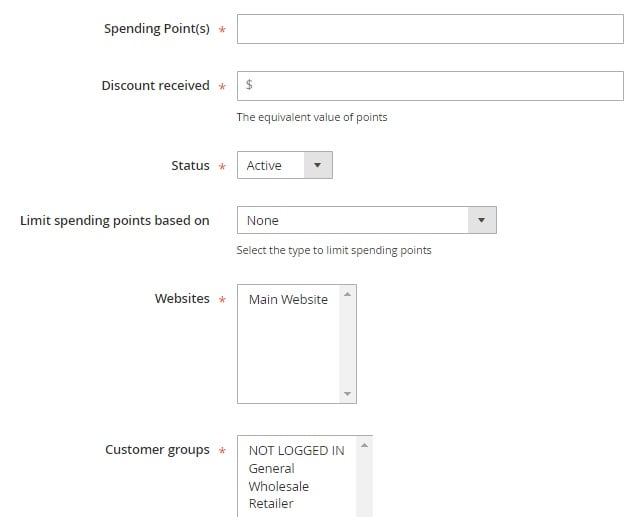Choose General in Customer groups list

point(271,468)
